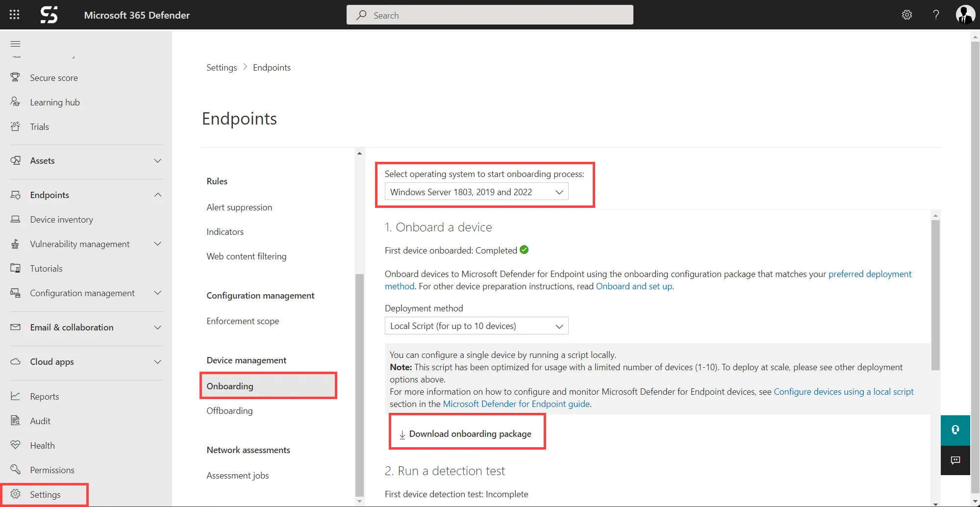Select Indicators under Rules
The image size is (980, 507).
pos(225,231)
